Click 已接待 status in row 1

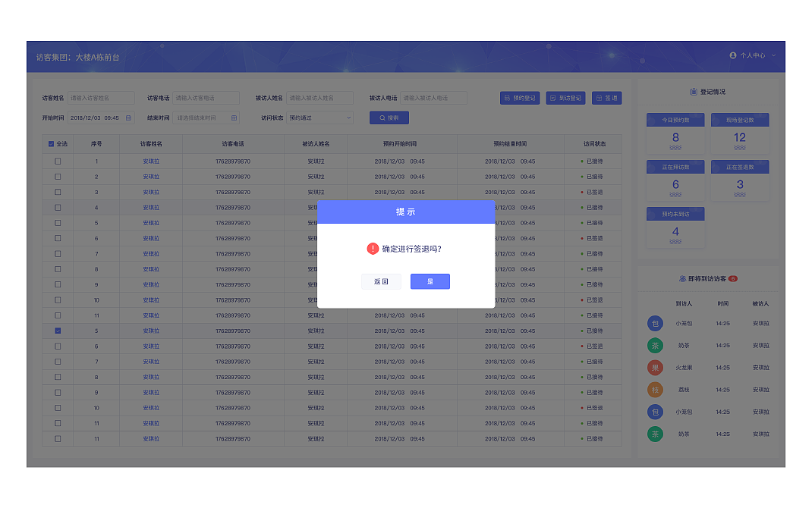(x=594, y=161)
